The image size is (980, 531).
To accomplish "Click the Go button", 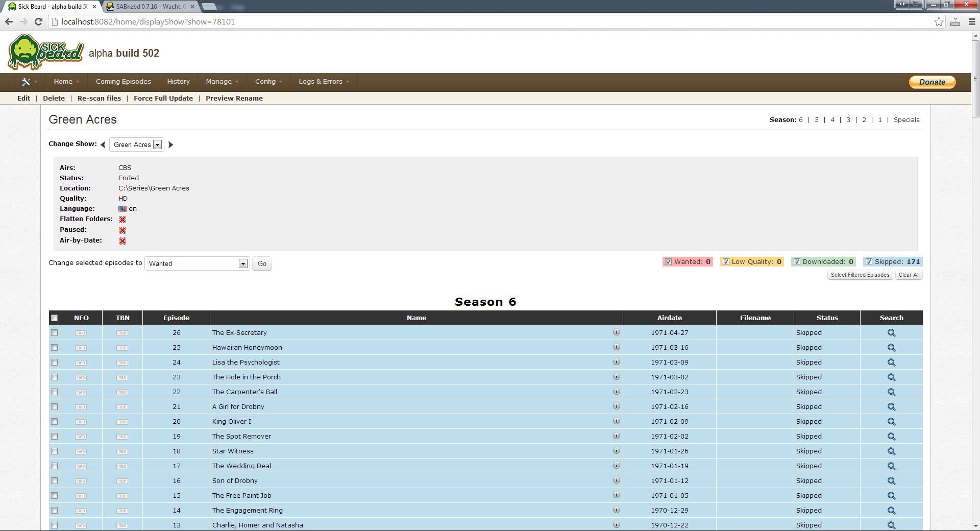I will point(262,264).
